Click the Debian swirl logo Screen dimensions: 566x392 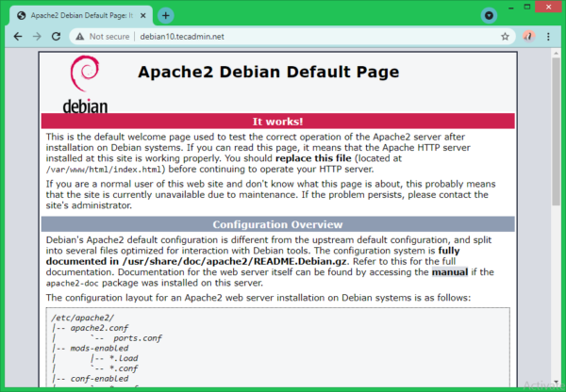point(85,73)
